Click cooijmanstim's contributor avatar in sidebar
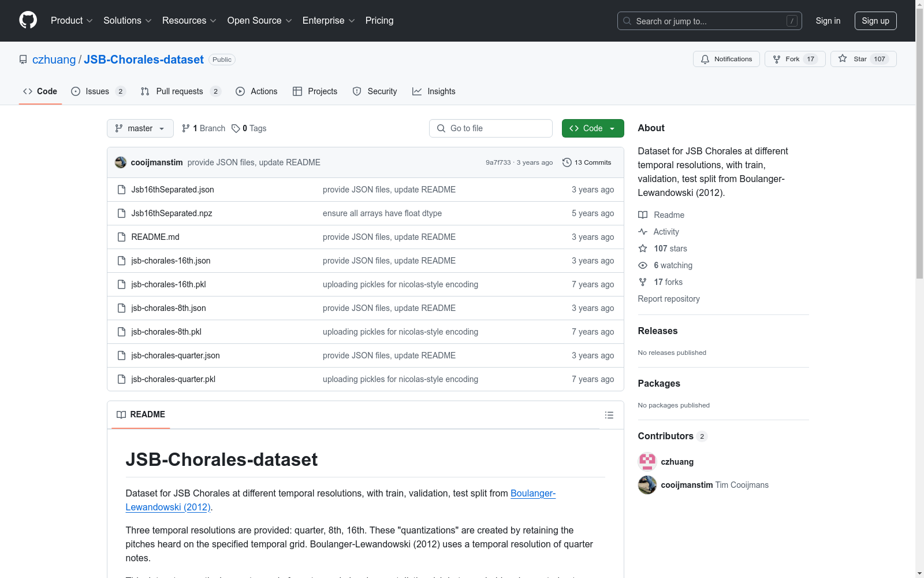 [x=647, y=485]
